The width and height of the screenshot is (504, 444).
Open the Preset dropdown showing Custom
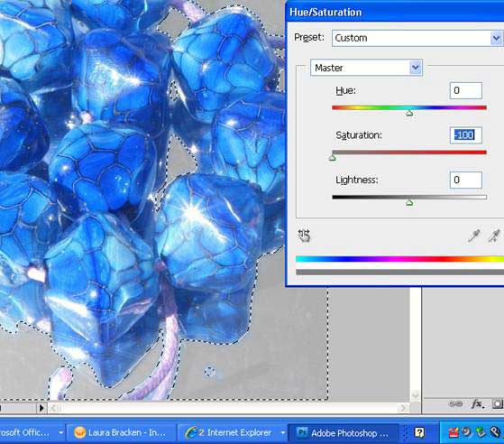point(417,38)
